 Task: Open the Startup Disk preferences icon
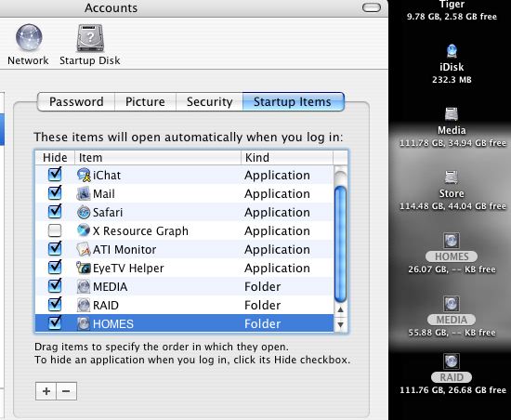pos(90,38)
